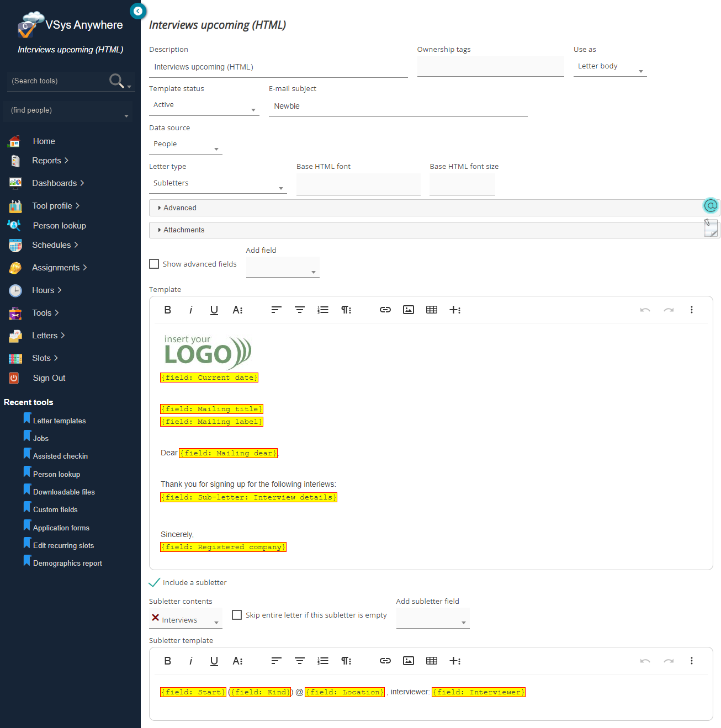This screenshot has width=721, height=728.
Task: Insert an image in the Template editor
Action: coord(409,310)
